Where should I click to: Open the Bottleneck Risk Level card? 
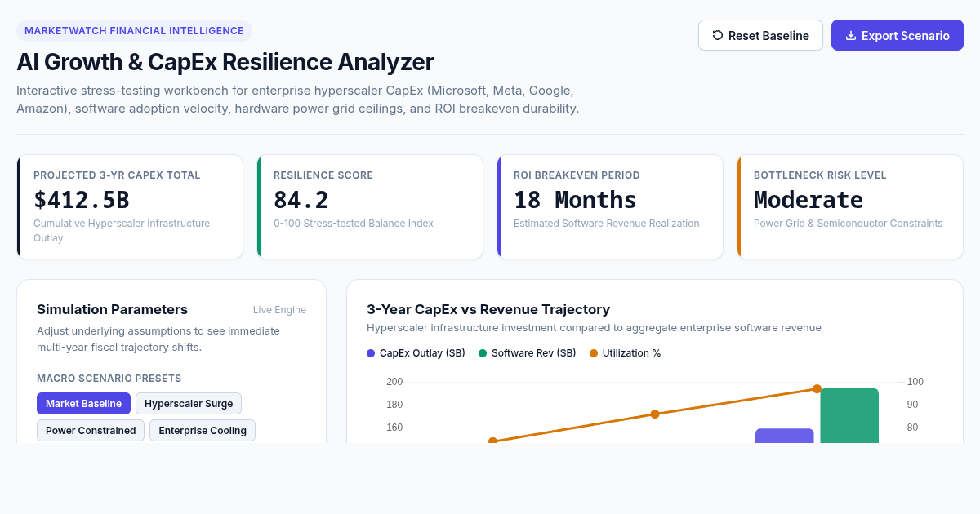tap(850, 207)
